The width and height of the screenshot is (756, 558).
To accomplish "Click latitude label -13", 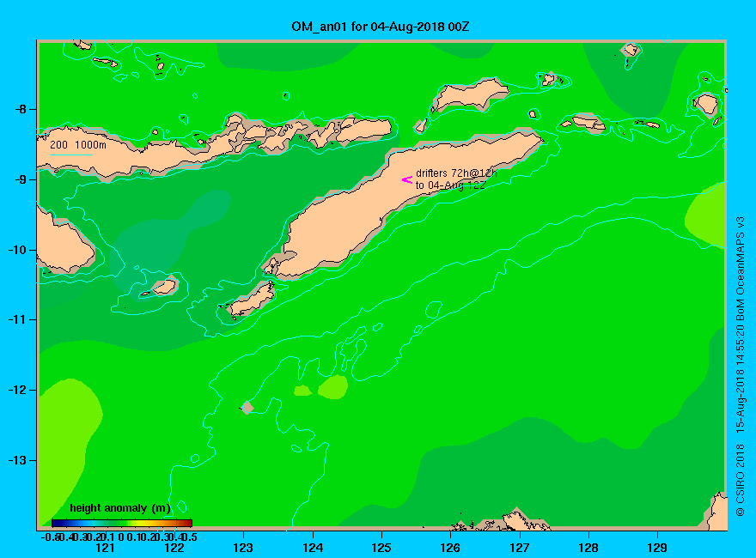I will point(18,460).
